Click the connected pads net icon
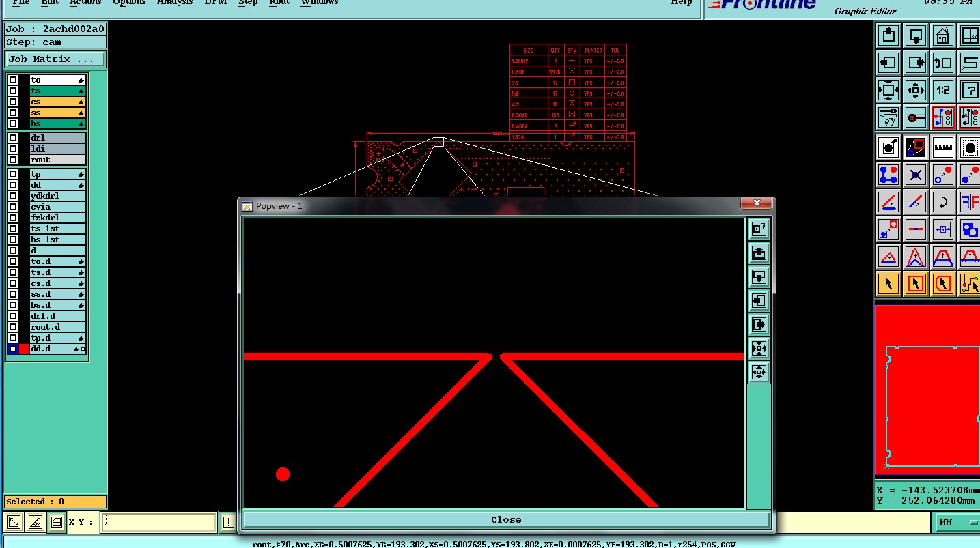Image resolution: width=980 pixels, height=548 pixels. tap(888, 175)
